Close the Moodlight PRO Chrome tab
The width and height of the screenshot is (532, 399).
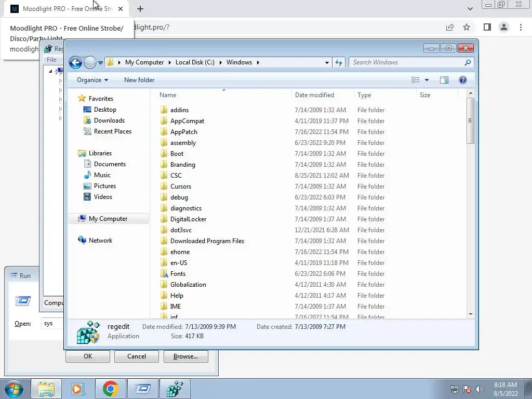click(x=121, y=9)
